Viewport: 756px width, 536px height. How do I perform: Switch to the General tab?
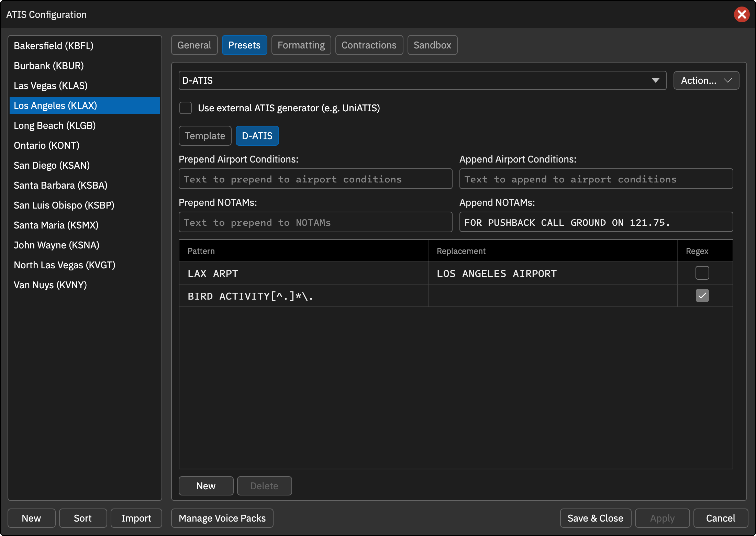[x=194, y=45]
